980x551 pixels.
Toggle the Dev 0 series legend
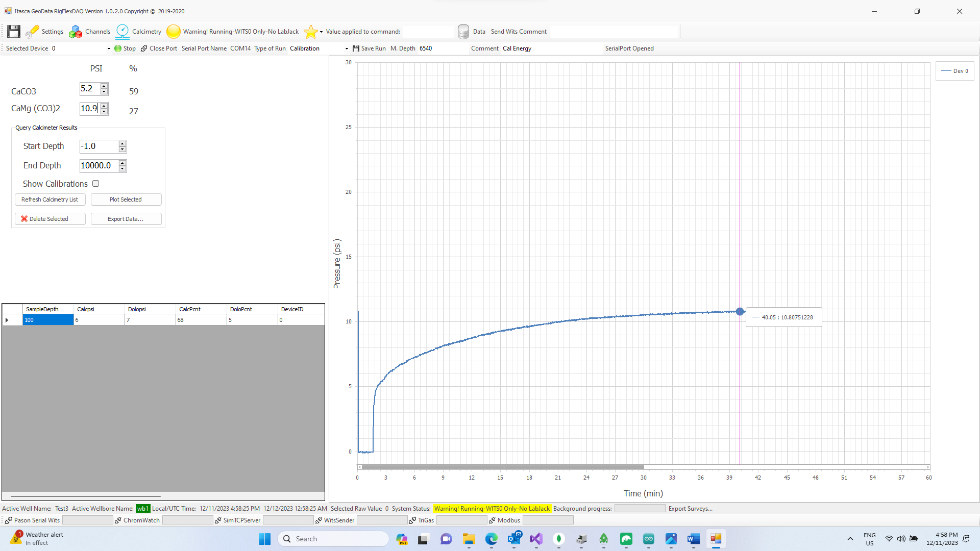coord(955,71)
